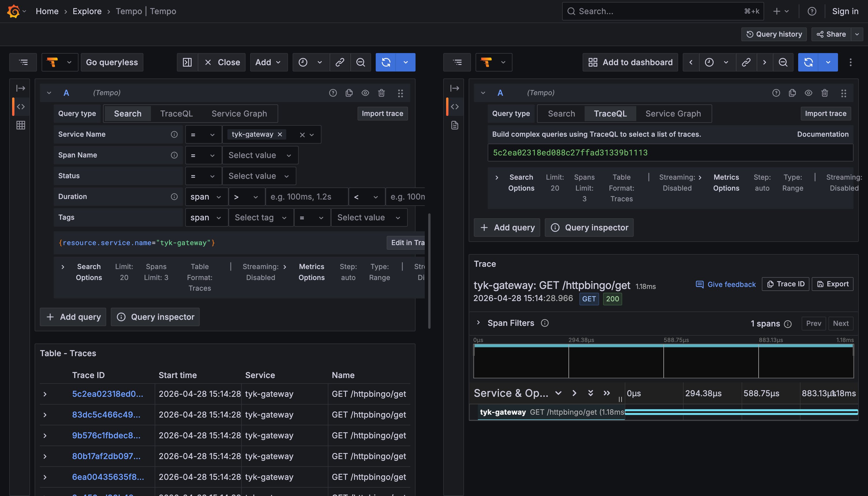
Task: Open the right pane outline icon button
Action: point(457,62)
